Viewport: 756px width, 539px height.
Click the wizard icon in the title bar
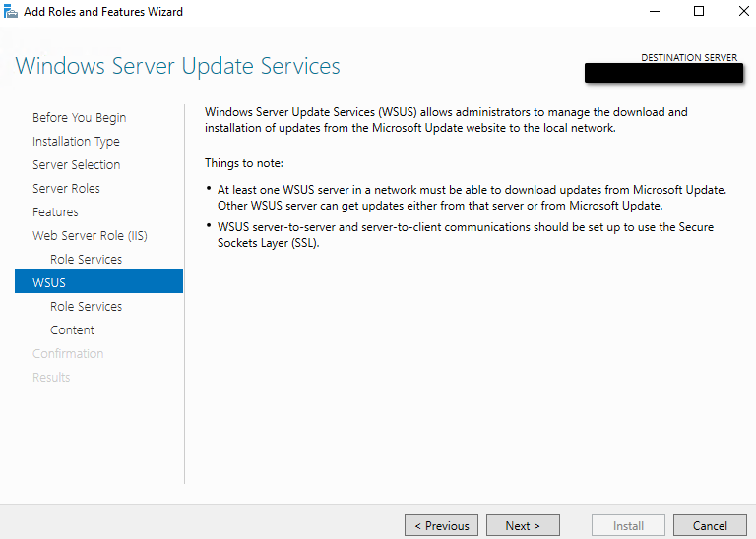(x=11, y=11)
